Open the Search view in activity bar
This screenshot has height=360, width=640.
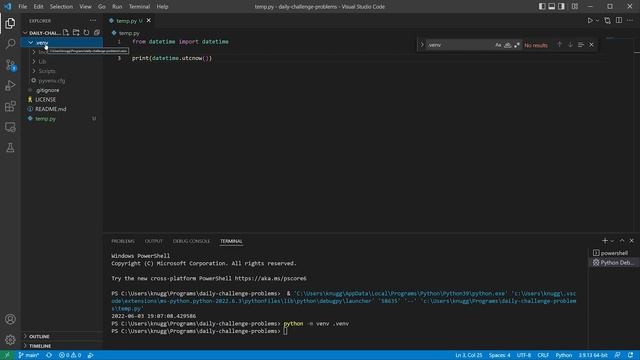pos(10,44)
